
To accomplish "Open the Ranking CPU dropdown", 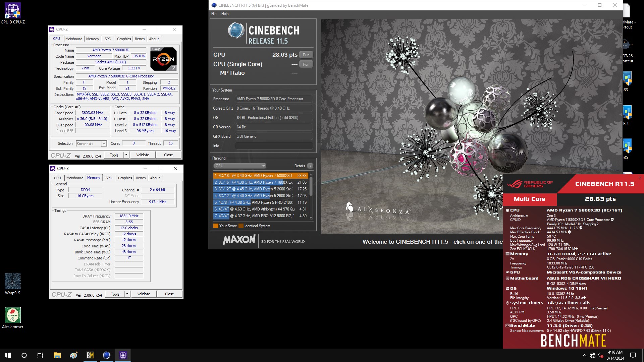I will click(240, 166).
